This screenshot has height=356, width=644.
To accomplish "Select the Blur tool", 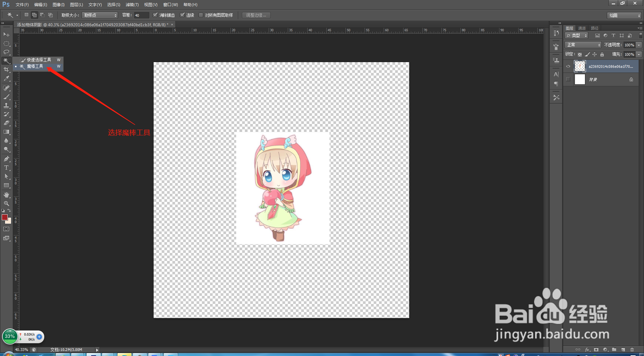I will [x=6, y=140].
